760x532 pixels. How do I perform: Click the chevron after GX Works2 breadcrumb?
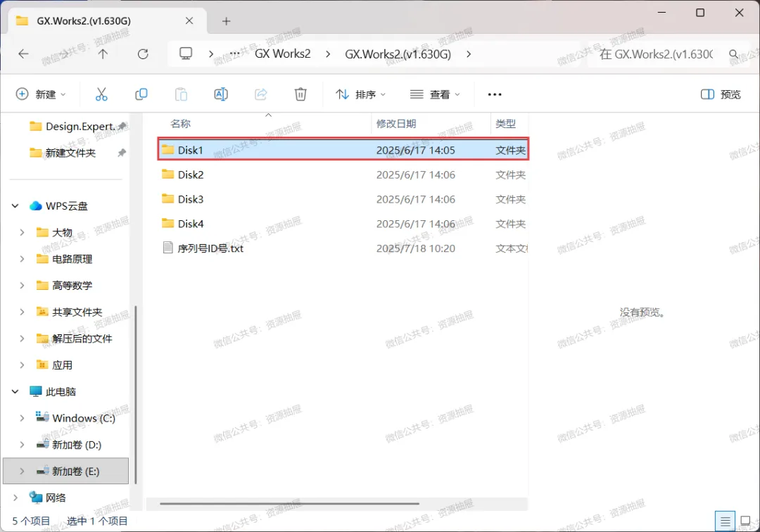(328, 53)
